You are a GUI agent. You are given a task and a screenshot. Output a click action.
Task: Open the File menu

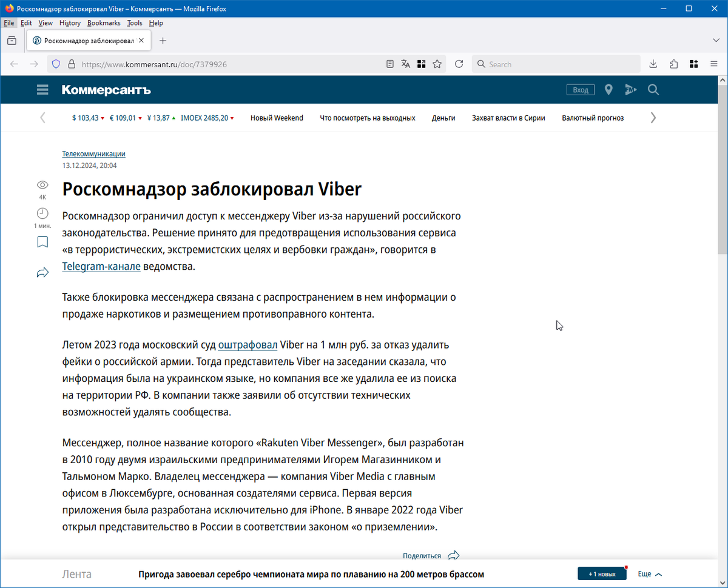[x=9, y=23]
